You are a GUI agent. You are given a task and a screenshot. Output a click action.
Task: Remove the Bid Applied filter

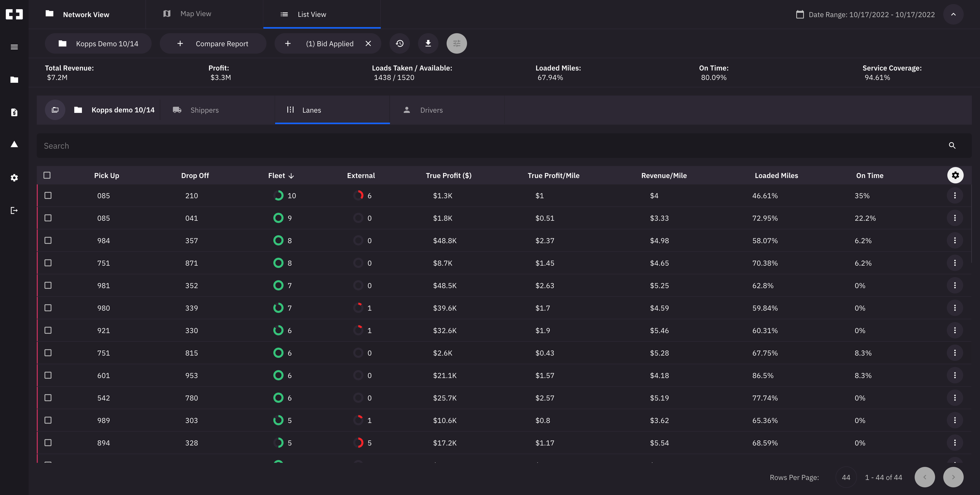[x=368, y=43]
